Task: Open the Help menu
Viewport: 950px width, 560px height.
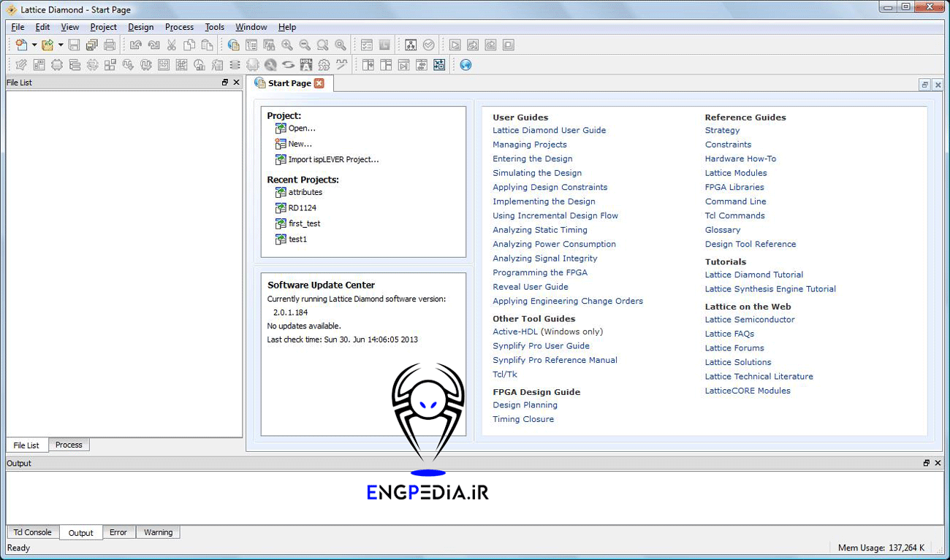Action: click(x=287, y=27)
